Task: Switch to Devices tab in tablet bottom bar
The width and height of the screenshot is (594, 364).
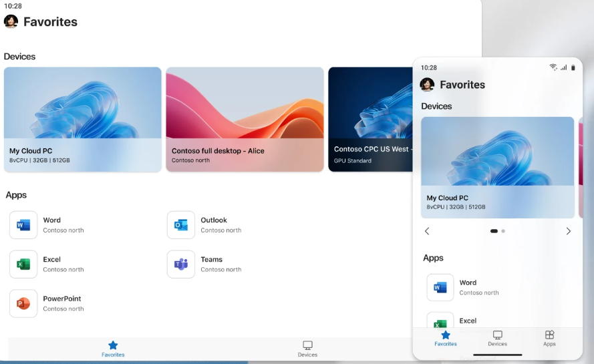Action: coord(307,349)
